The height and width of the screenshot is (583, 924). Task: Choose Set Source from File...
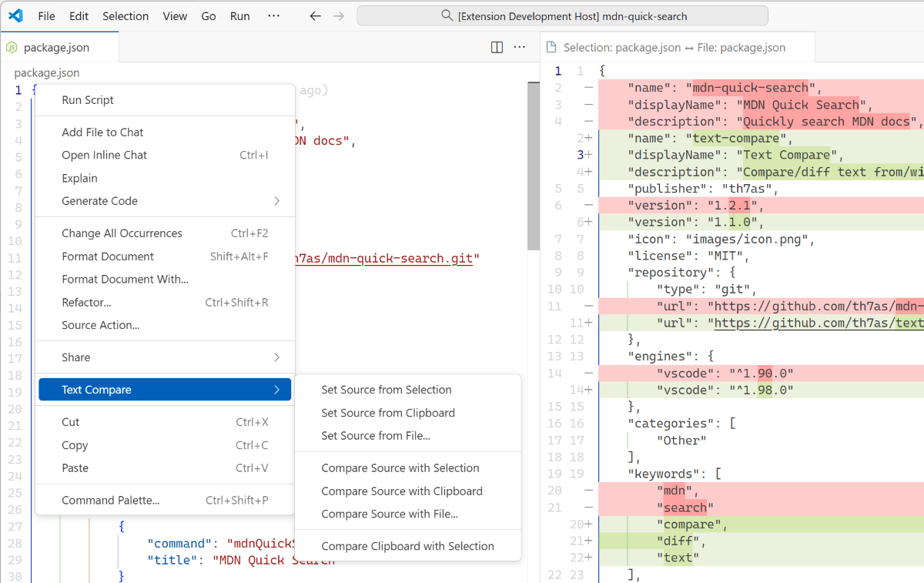point(408,436)
